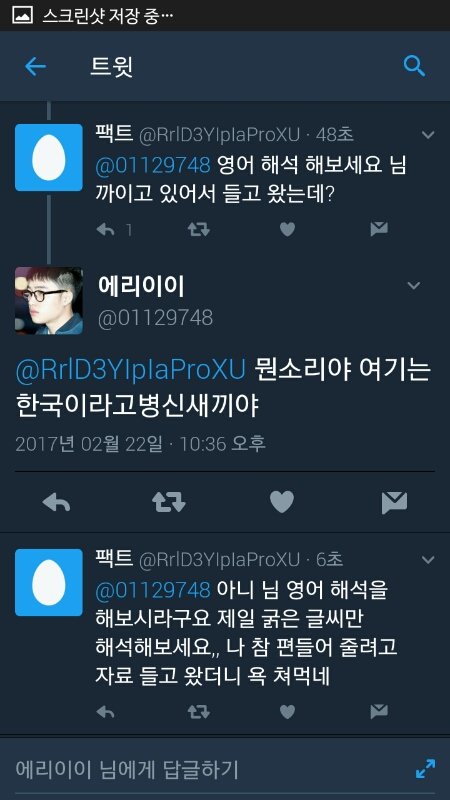Retweet the main 에리이이 tweet
This screenshot has width=450, height=800.
click(169, 503)
